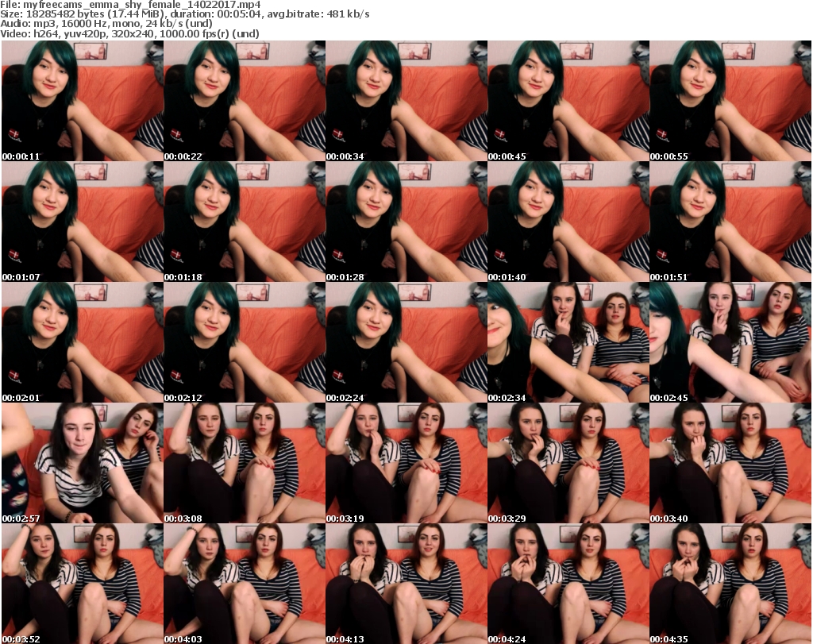This screenshot has height=644, width=813.
Task: Open the frame at 00:01:28
Action: point(406,222)
